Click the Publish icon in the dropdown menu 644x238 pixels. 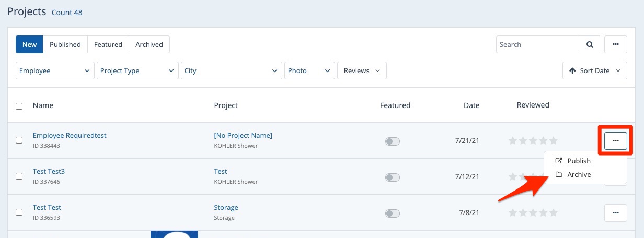[559, 161]
